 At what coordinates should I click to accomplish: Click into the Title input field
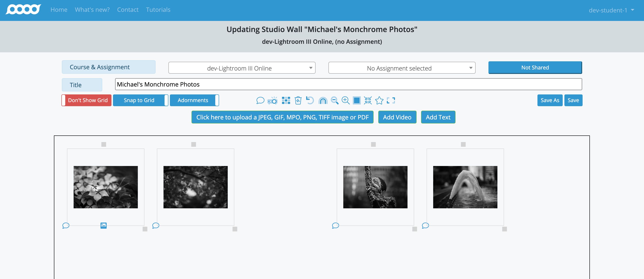(x=348, y=84)
